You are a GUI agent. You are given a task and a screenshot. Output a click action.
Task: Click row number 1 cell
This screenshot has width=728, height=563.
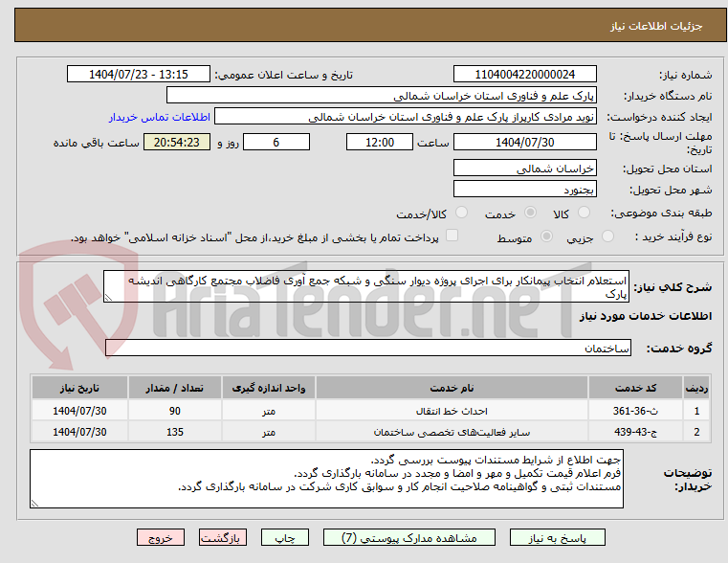(x=696, y=411)
